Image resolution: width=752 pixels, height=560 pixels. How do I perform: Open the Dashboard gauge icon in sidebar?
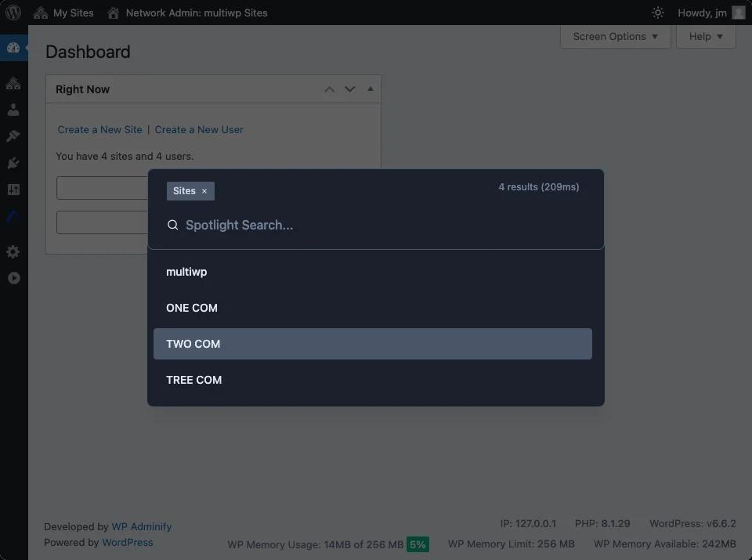click(13, 48)
